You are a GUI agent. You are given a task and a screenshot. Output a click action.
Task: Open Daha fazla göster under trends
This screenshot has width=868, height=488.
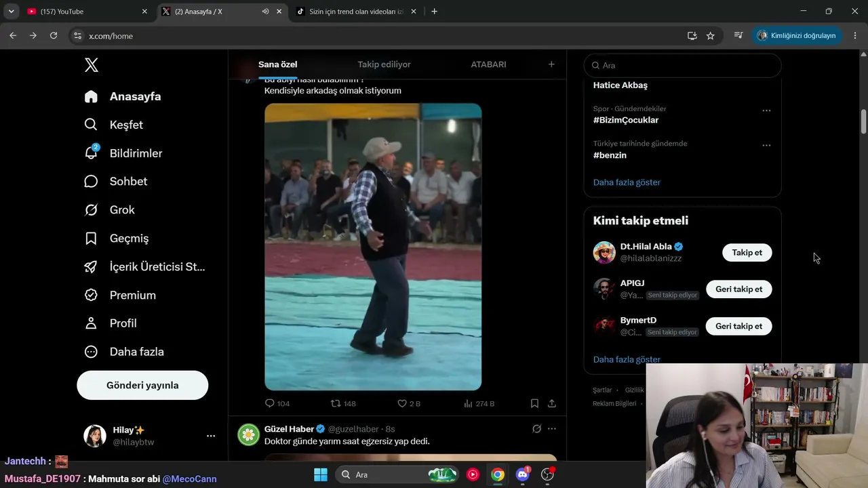627,182
